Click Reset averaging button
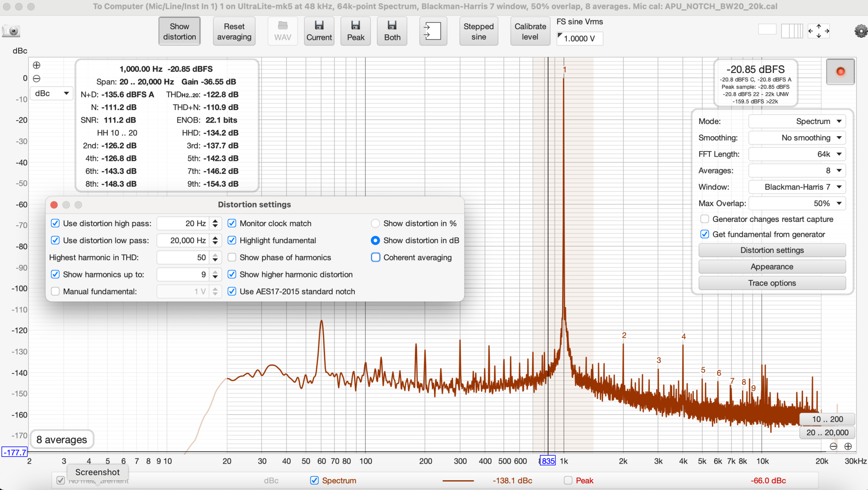 pos(234,31)
